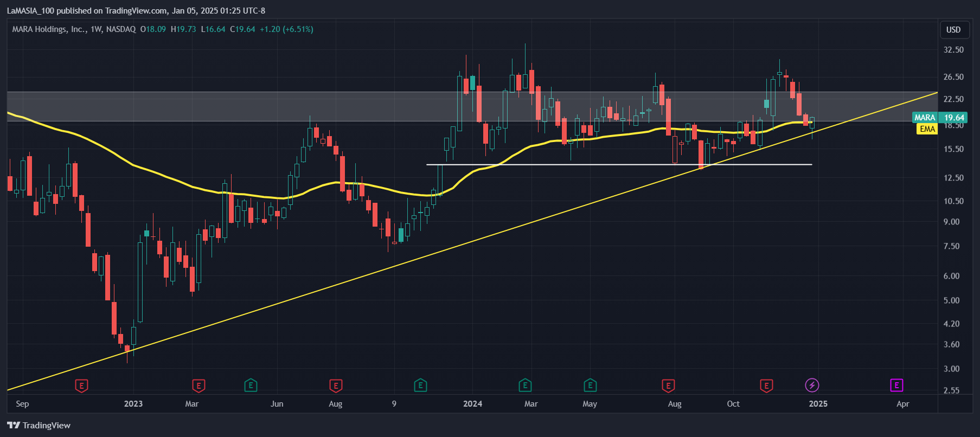Click the 7.50 price axis label
The image size is (980, 437).
coord(951,246)
